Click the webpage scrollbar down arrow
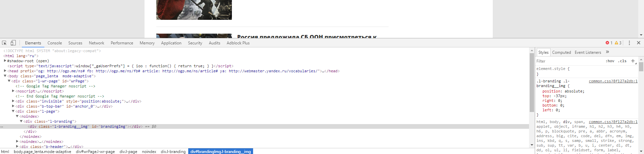 [x=641, y=35]
